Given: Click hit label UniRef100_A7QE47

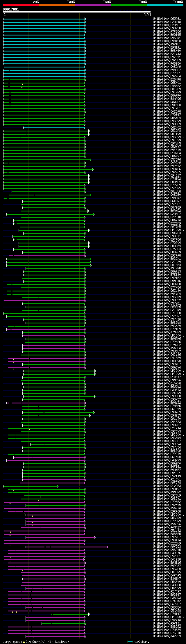Looking at the screenshot, I should click(x=167, y=115).
